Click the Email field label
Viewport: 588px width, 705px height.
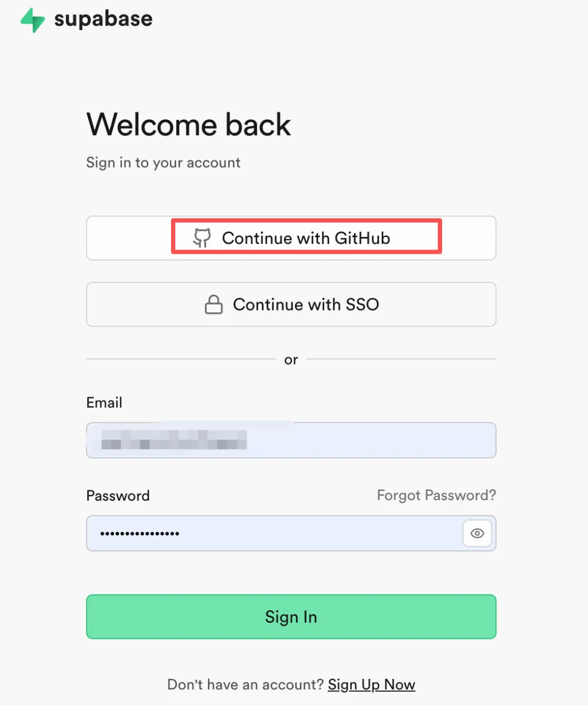104,403
